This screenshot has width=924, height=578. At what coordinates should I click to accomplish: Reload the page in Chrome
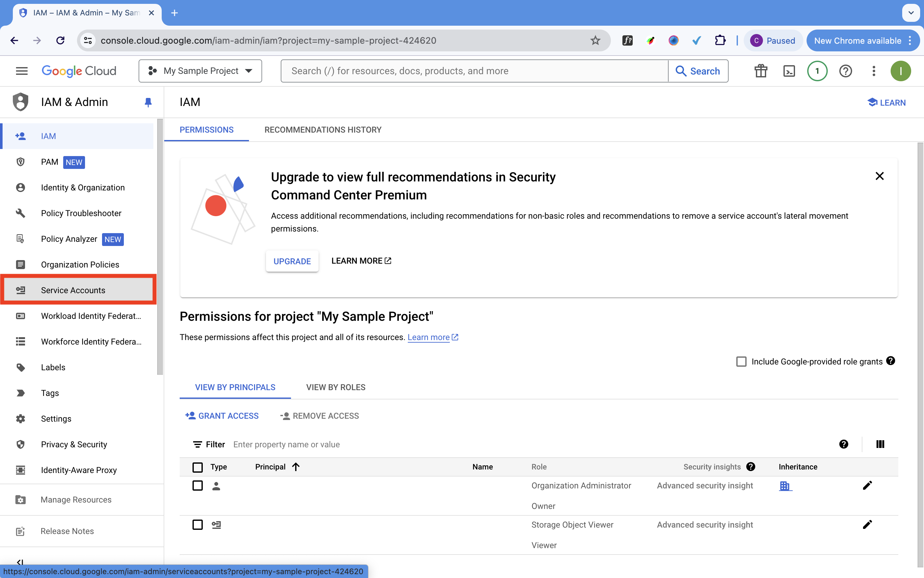[60, 40]
